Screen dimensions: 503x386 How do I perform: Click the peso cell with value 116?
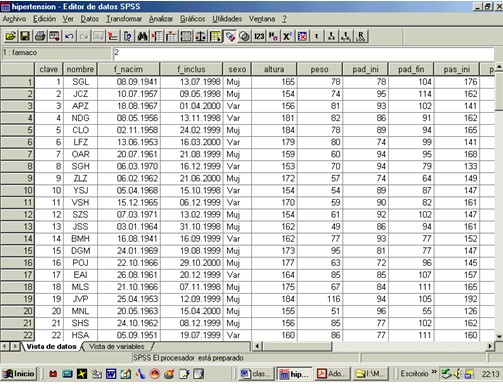pos(320,299)
